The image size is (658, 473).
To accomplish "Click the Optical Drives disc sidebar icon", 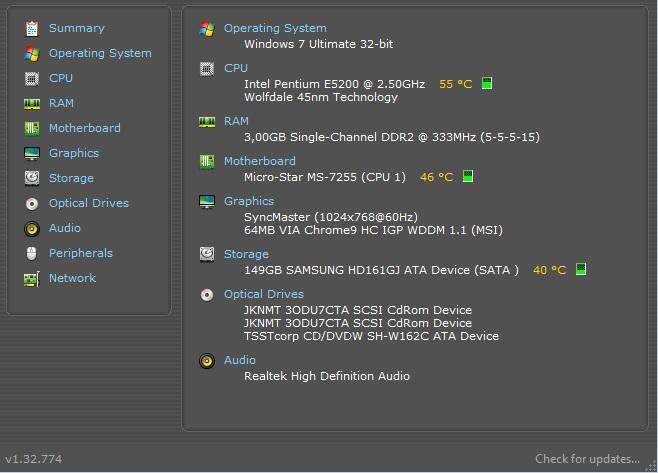I will tap(32, 204).
